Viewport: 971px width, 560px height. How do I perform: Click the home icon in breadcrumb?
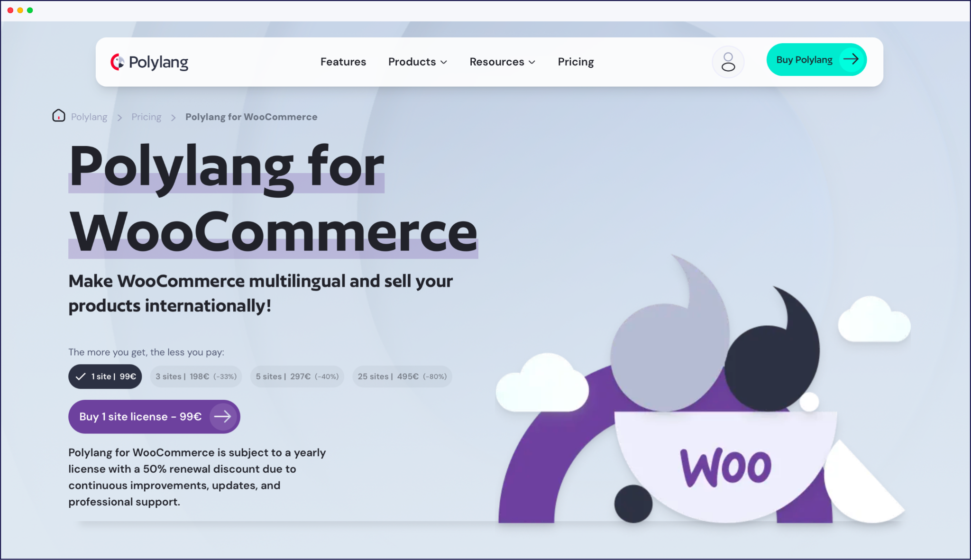(59, 116)
